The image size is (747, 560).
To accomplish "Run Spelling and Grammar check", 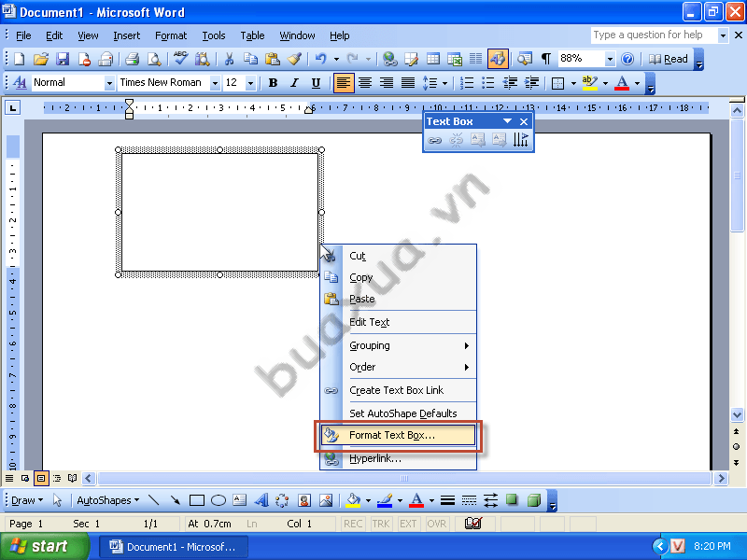I will pyautogui.click(x=180, y=59).
